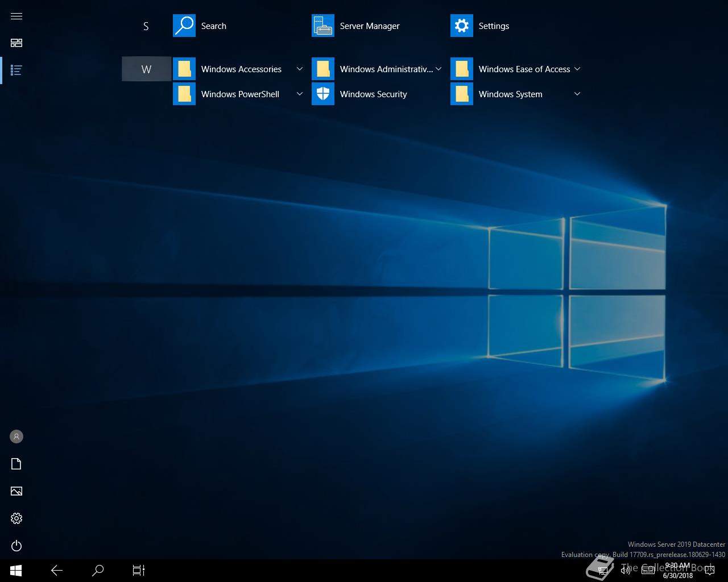Click the Server Manager label text
This screenshot has width=728, height=582.
click(x=370, y=26)
